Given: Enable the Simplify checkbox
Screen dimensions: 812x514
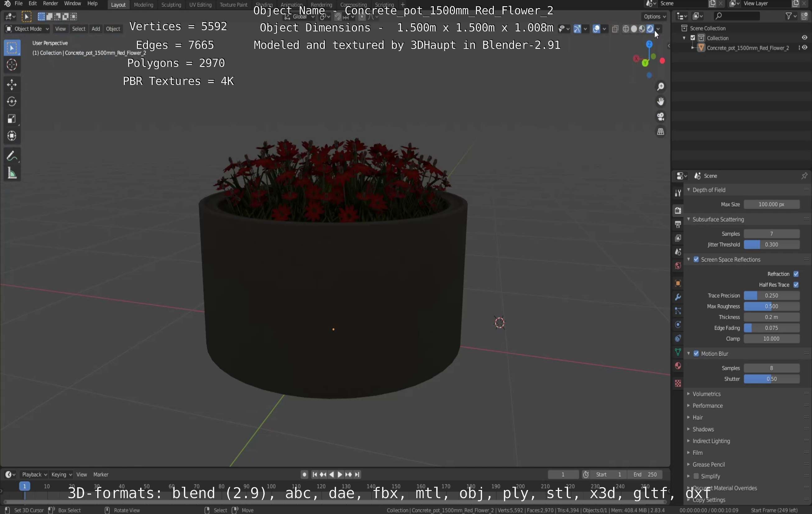Looking at the screenshot, I should point(696,476).
